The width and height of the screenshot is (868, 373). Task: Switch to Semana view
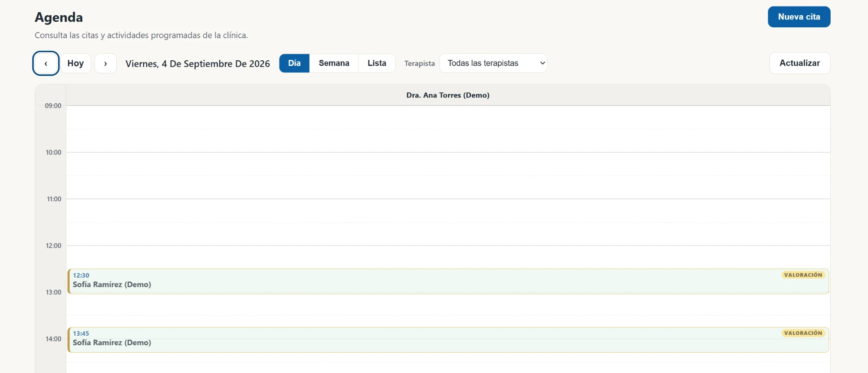click(334, 63)
